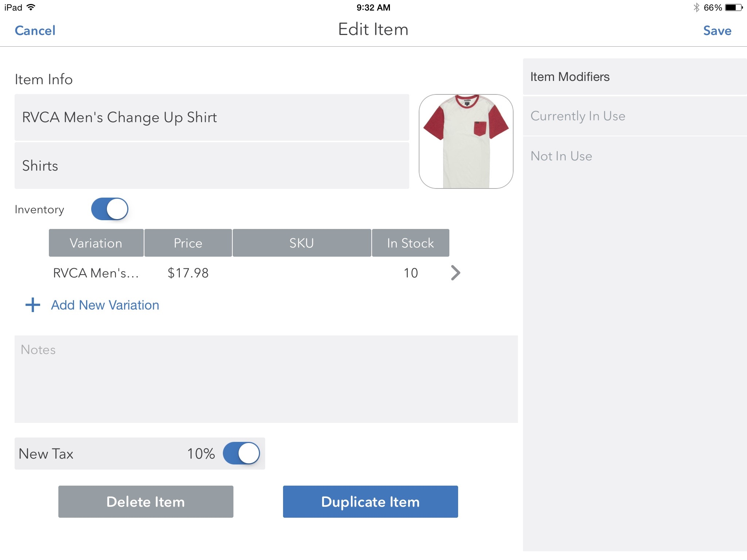Image resolution: width=747 pixels, height=560 pixels.
Task: Cancel editing the item
Action: click(35, 31)
